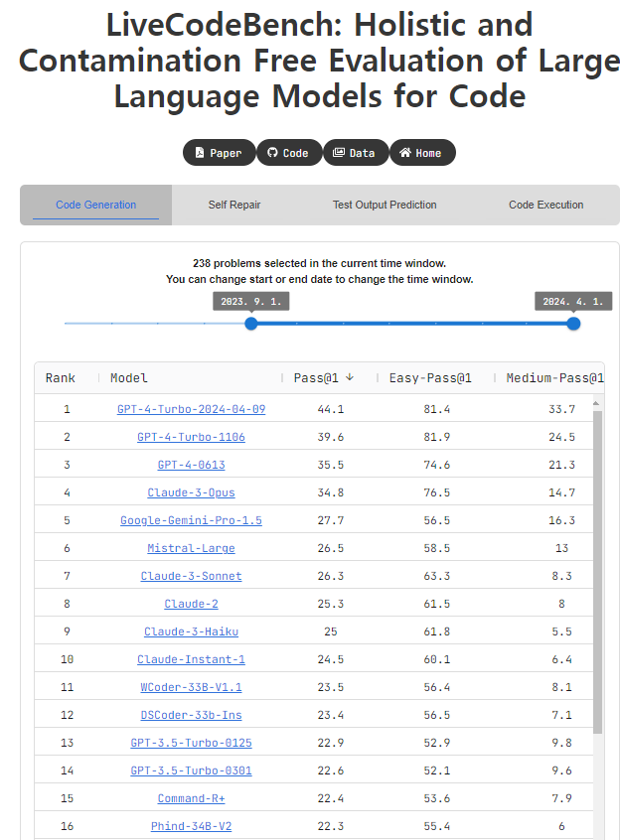
Task: Sort by the Model column header
Action: click(128, 377)
